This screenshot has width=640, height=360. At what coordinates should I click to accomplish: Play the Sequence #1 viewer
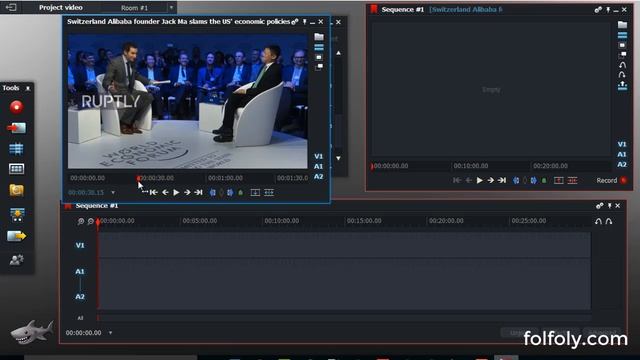(x=480, y=180)
